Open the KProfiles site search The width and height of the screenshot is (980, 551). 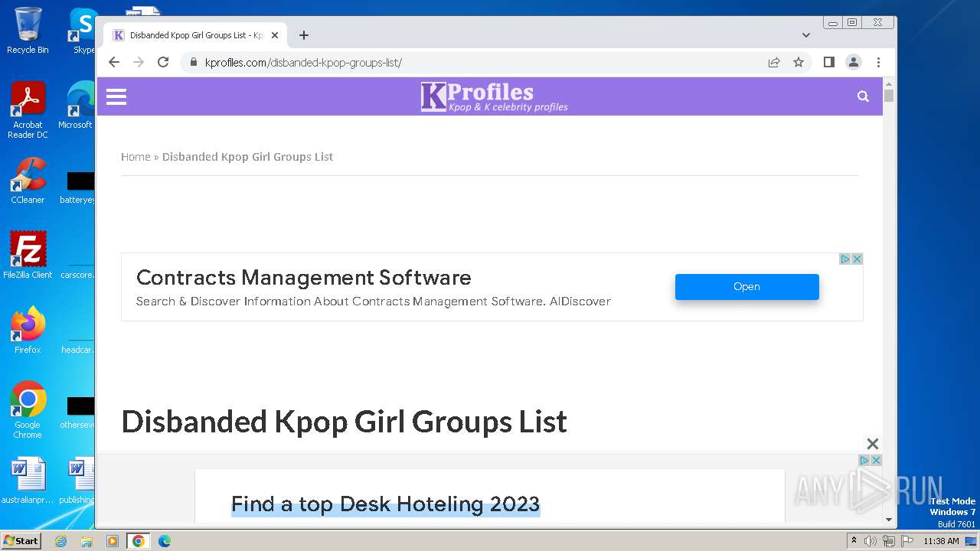pyautogui.click(x=863, y=96)
